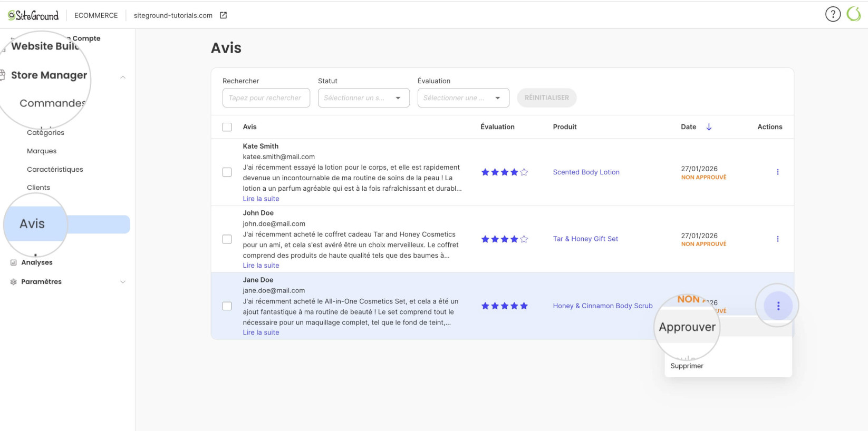Tick the checkbox for Kate Smith review
Viewport: 868px width, 431px height.
227,172
